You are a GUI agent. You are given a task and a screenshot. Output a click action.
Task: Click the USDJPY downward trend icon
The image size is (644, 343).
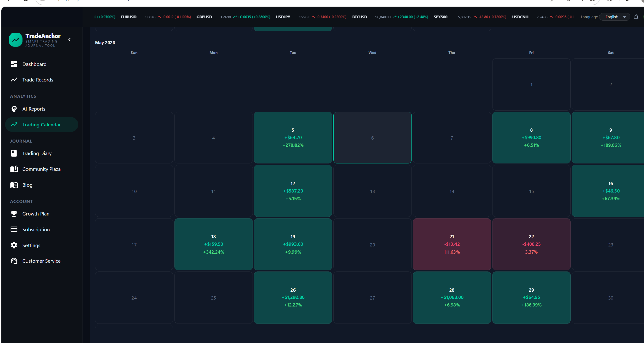(x=313, y=17)
